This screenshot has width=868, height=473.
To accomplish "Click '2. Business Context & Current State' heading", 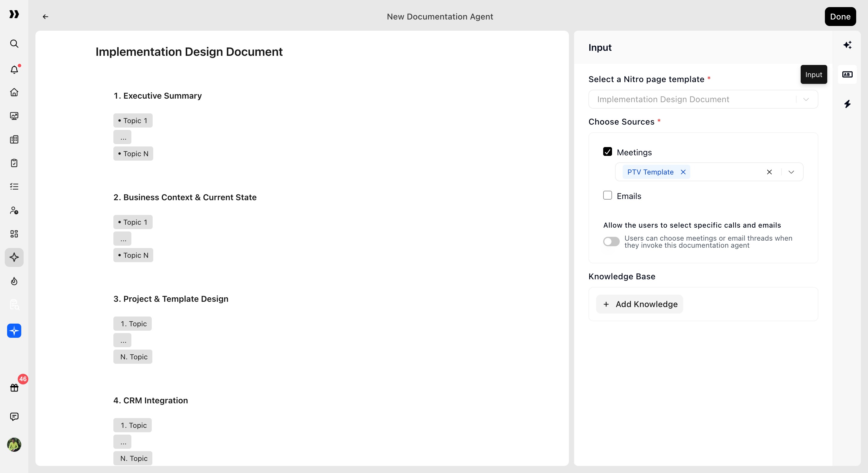I will (x=185, y=198).
